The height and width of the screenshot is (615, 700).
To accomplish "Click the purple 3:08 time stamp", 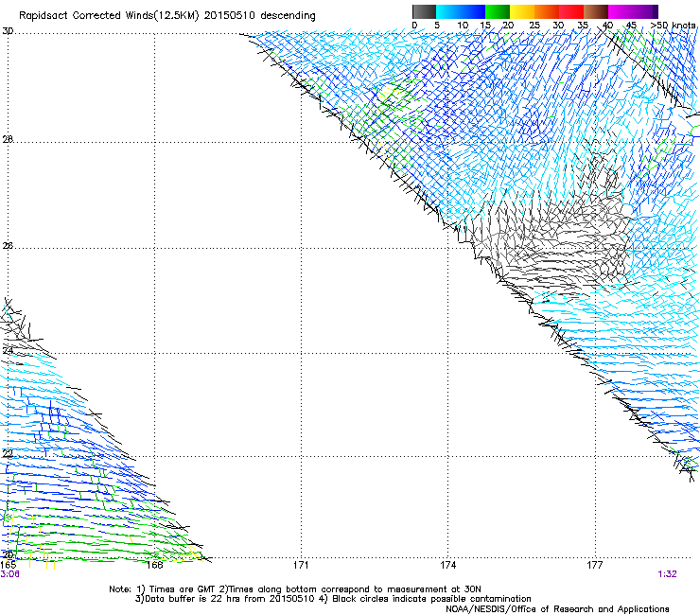I will tap(9, 574).
